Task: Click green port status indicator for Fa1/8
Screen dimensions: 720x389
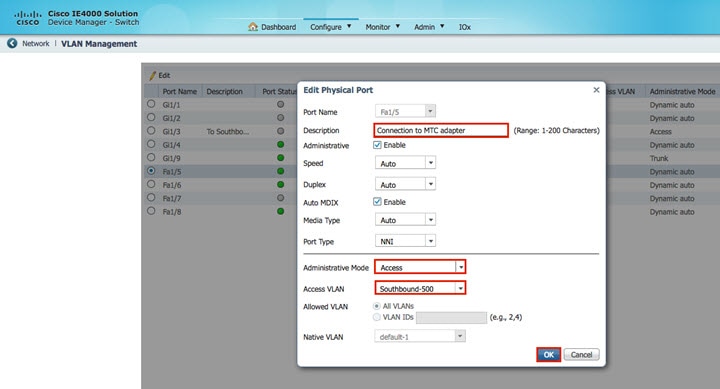Action: 280,211
